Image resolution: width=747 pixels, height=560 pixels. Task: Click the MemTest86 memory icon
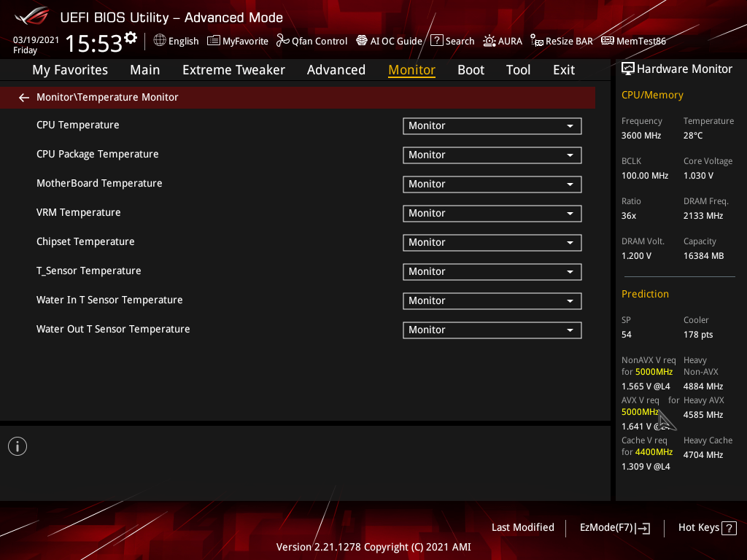coord(608,41)
